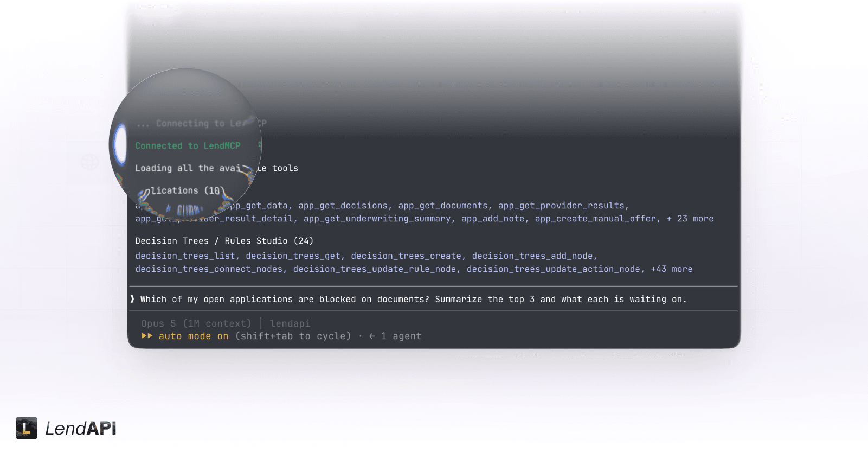Expand the + 23 more tools list

690,219
